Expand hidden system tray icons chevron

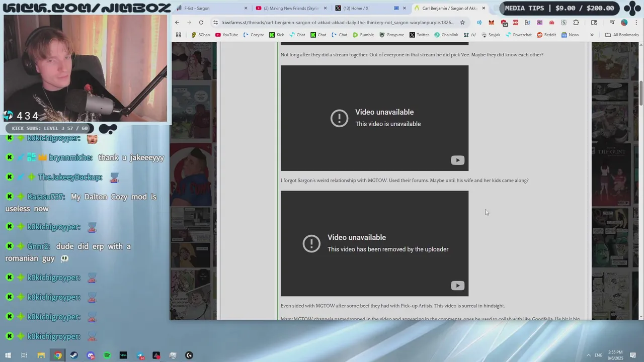588,355
